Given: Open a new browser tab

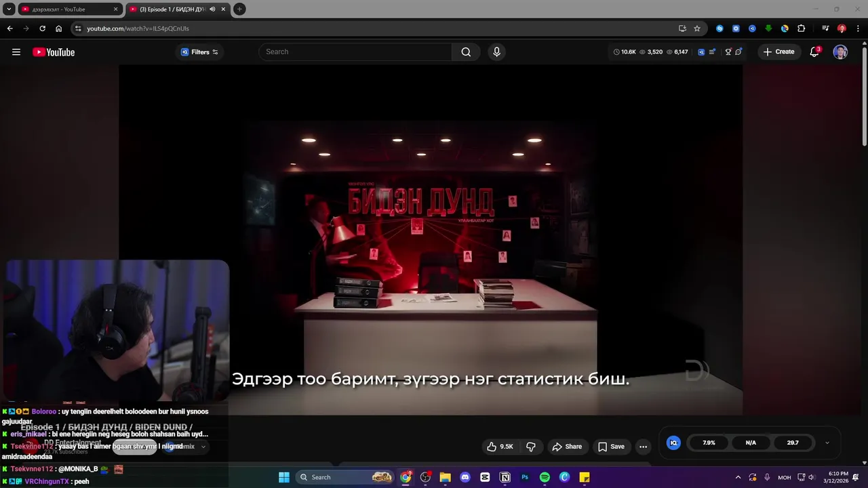Looking at the screenshot, I should 239,9.
